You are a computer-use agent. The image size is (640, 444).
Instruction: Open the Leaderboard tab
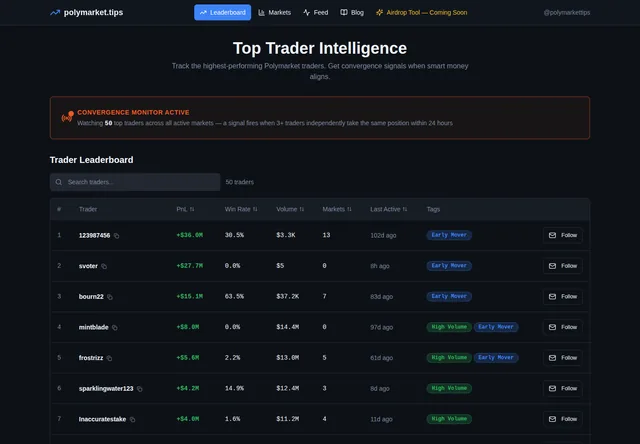222,13
